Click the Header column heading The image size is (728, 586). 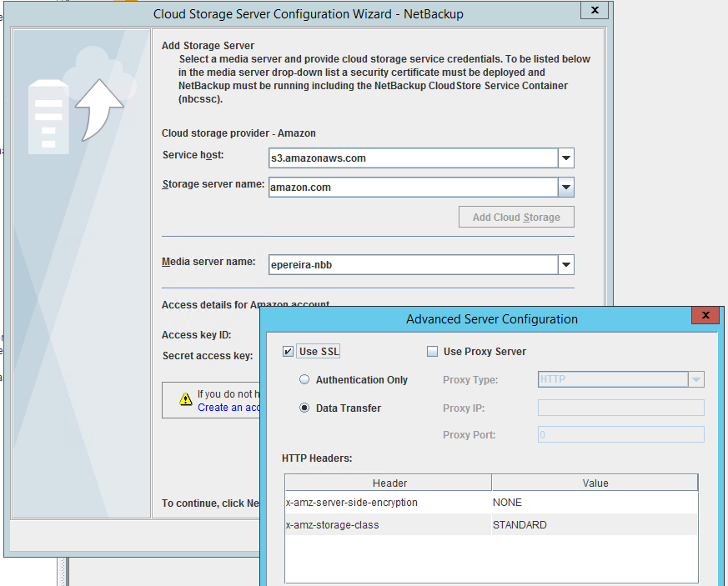click(x=389, y=483)
